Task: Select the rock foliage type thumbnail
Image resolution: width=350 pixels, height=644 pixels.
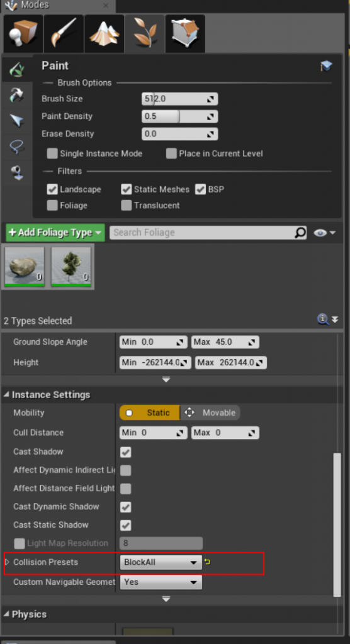Action: tap(25, 267)
